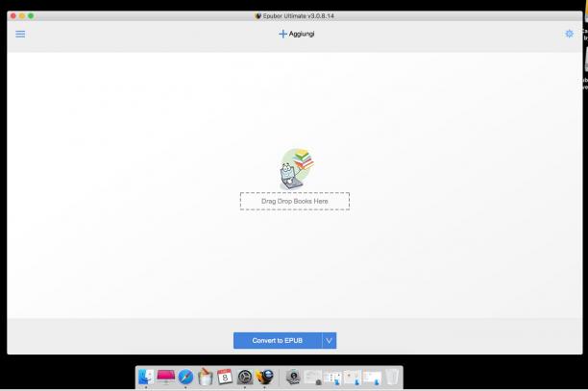Click the Convert to EPUB button
This screenshot has height=391, width=588.
[x=278, y=340]
